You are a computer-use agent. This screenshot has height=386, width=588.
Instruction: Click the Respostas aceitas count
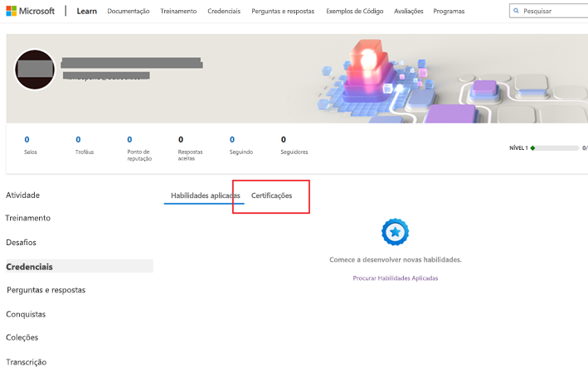(181, 140)
